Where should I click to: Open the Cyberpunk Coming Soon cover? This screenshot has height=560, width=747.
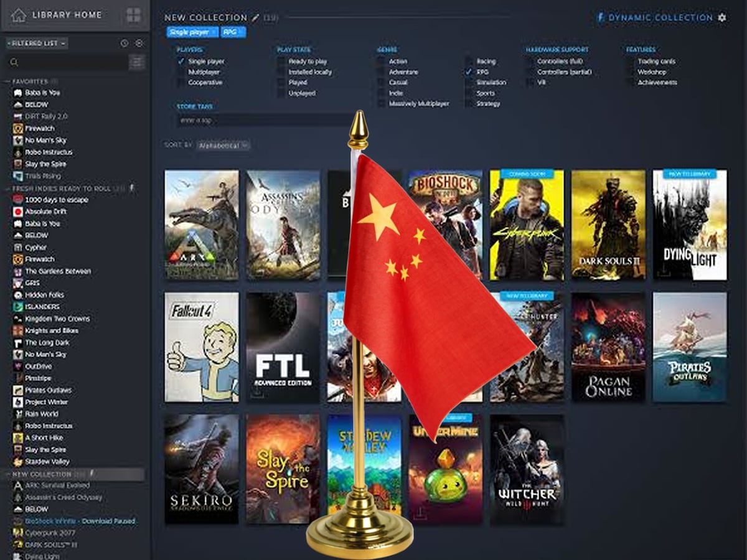tap(527, 225)
